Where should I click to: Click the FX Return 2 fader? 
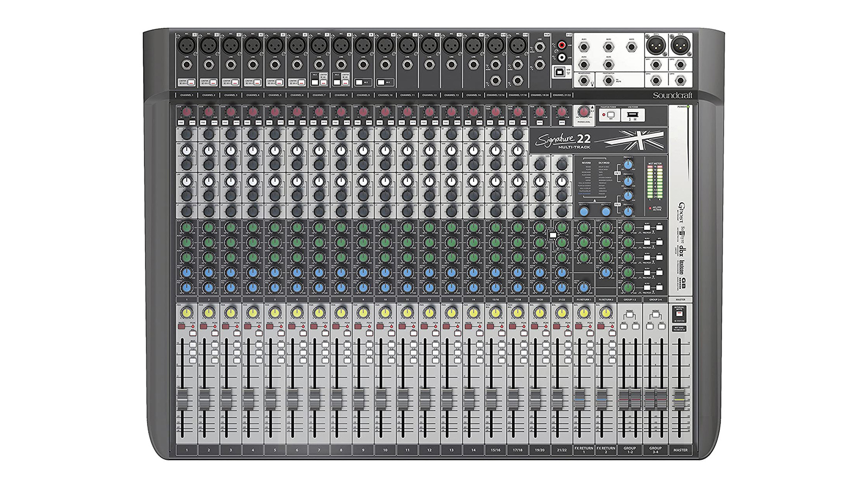pyautogui.click(x=602, y=400)
